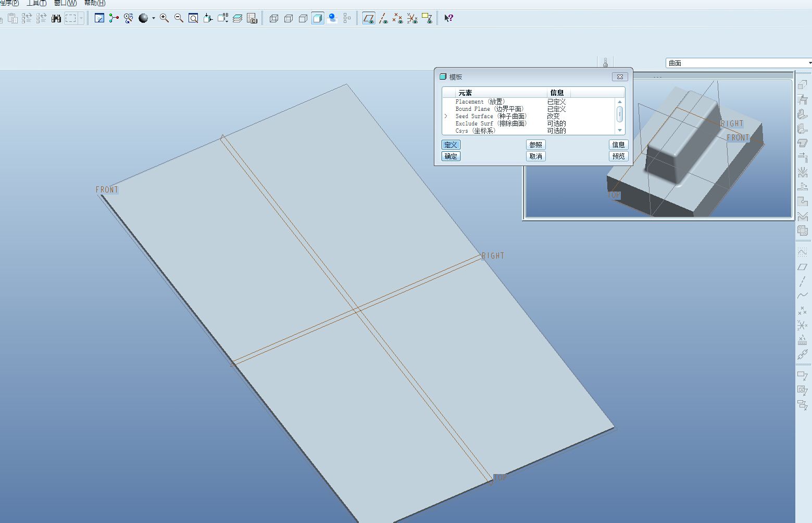Select Seed Surface (种子曲面) element row
Screen dimensions: 812x523
click(491, 116)
